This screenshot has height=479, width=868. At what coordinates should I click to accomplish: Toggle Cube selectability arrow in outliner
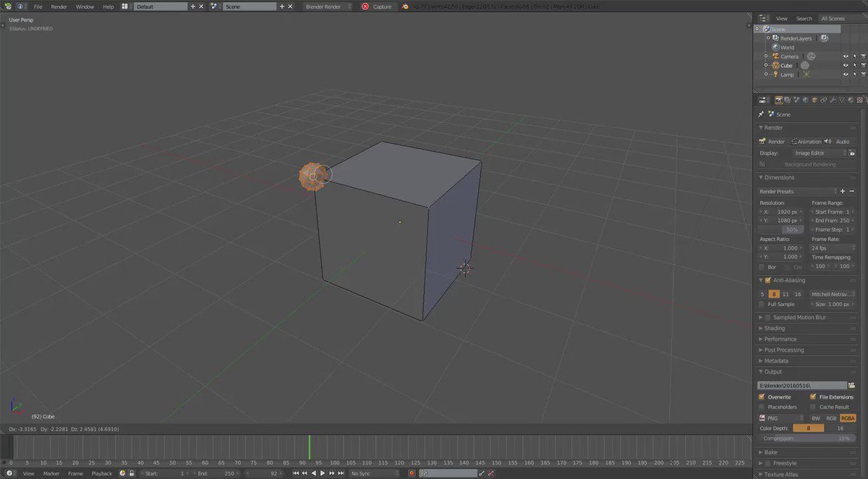click(x=855, y=65)
